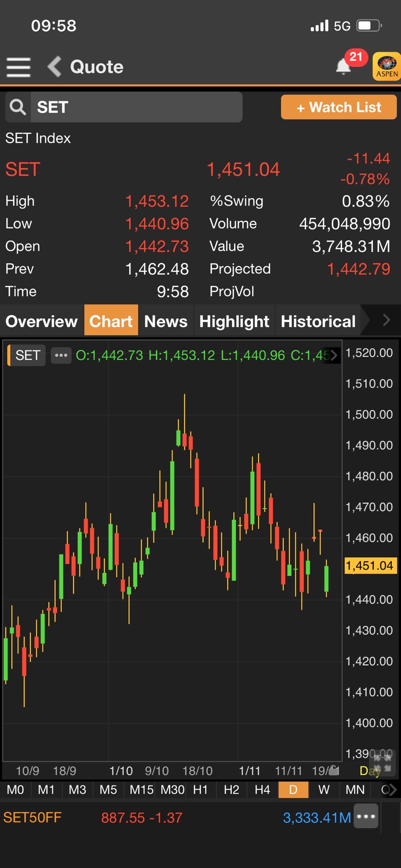
Task: Tap the 1,451.04 current price axis marker
Action: [x=370, y=565]
